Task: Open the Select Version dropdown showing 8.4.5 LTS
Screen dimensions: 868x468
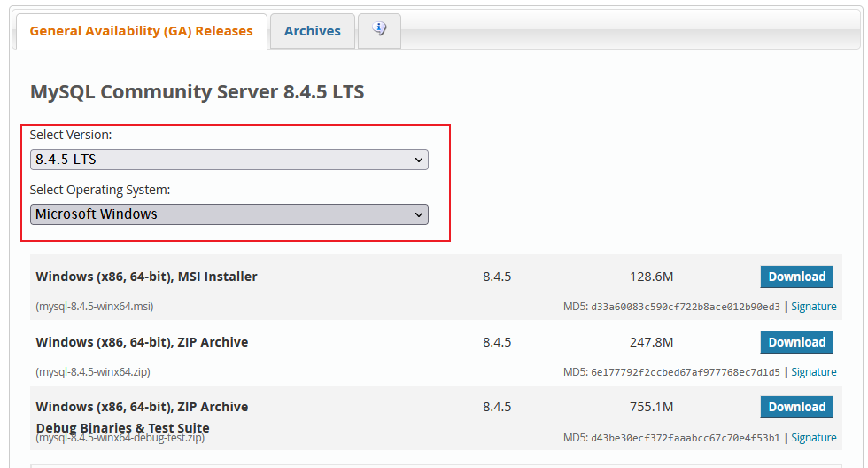Action: [x=229, y=160]
